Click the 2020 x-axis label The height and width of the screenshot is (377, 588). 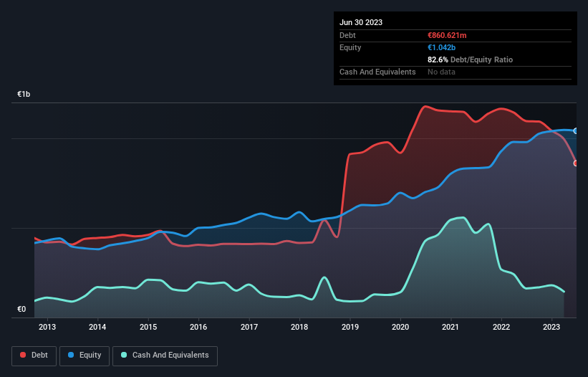click(400, 327)
